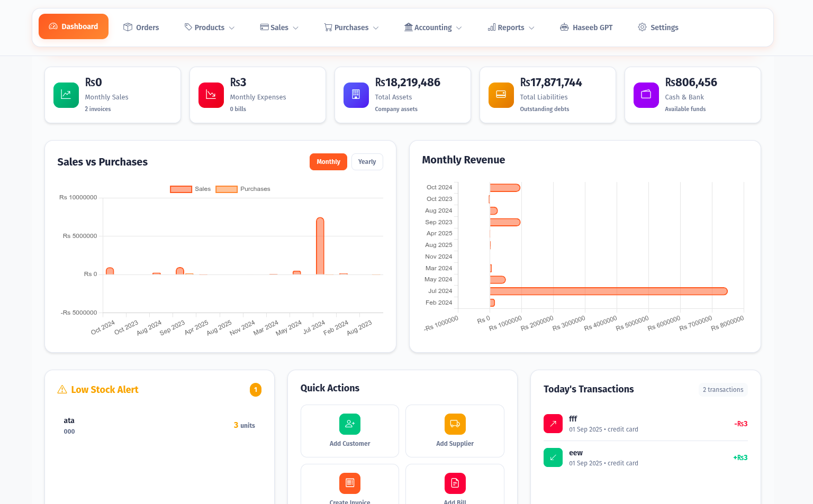Click the Sales color swatch in the legend

click(x=180, y=189)
